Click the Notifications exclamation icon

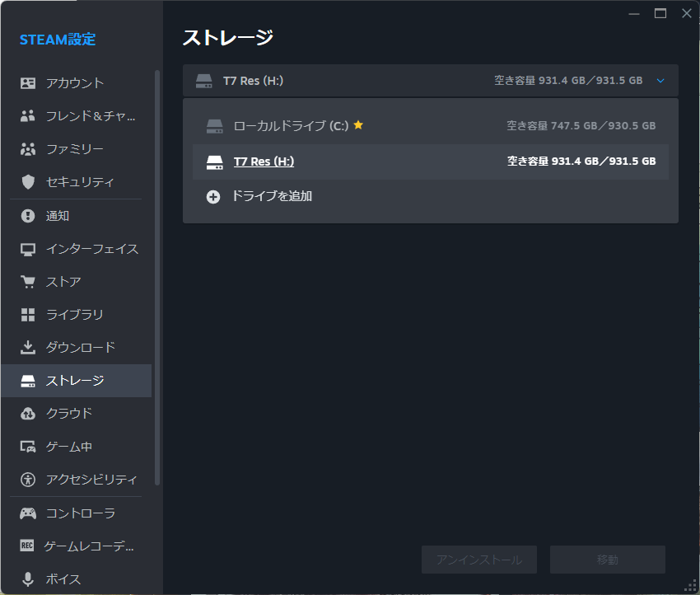tap(28, 216)
